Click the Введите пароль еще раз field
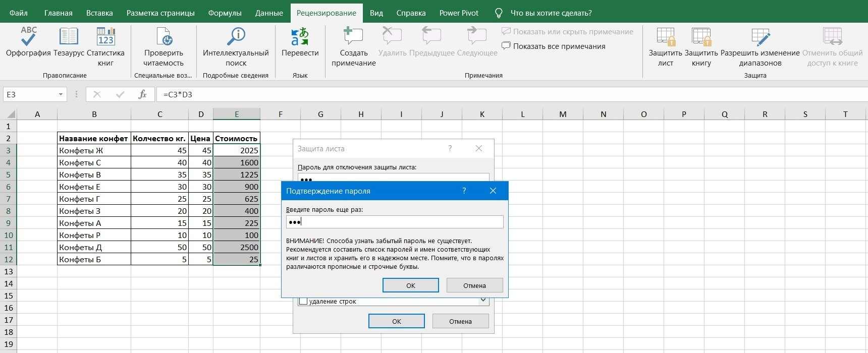Image resolution: width=868 pixels, height=353 pixels. [394, 222]
